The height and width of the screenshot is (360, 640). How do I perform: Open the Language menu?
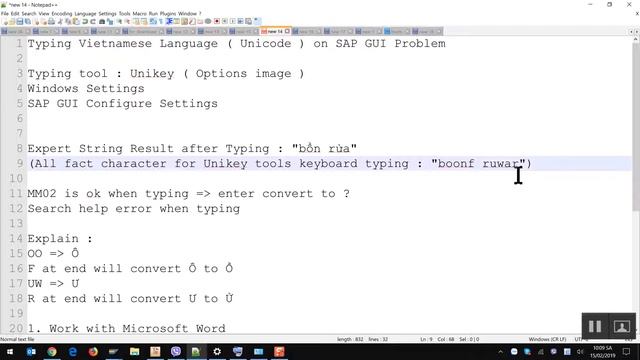[85, 13]
